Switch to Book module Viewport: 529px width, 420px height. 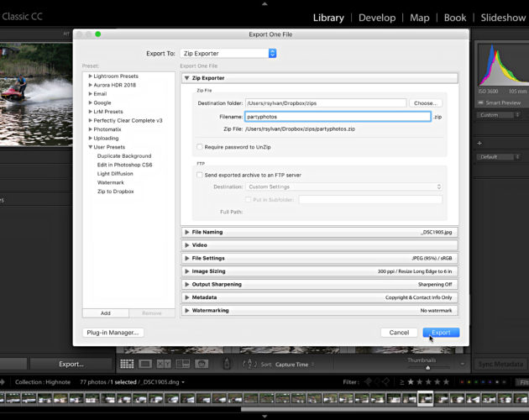pos(455,18)
